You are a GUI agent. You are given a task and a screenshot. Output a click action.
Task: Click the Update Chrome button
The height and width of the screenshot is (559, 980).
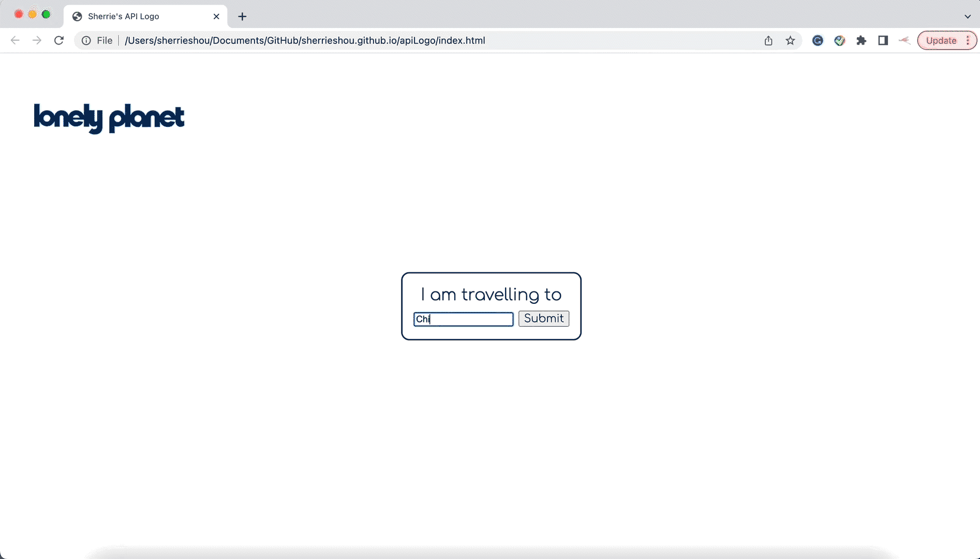941,40
